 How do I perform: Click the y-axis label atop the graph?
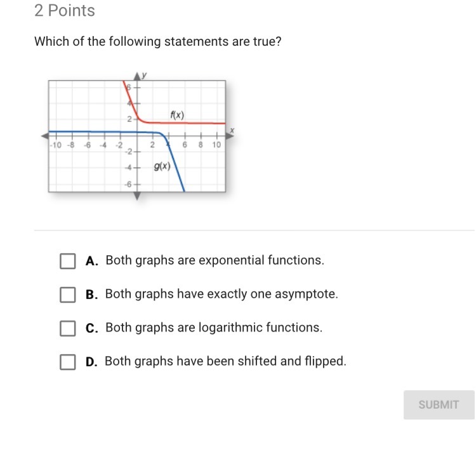click(x=145, y=75)
